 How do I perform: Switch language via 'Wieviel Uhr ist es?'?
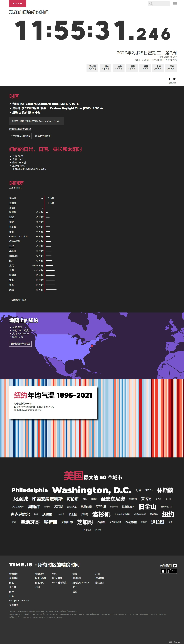159,614
